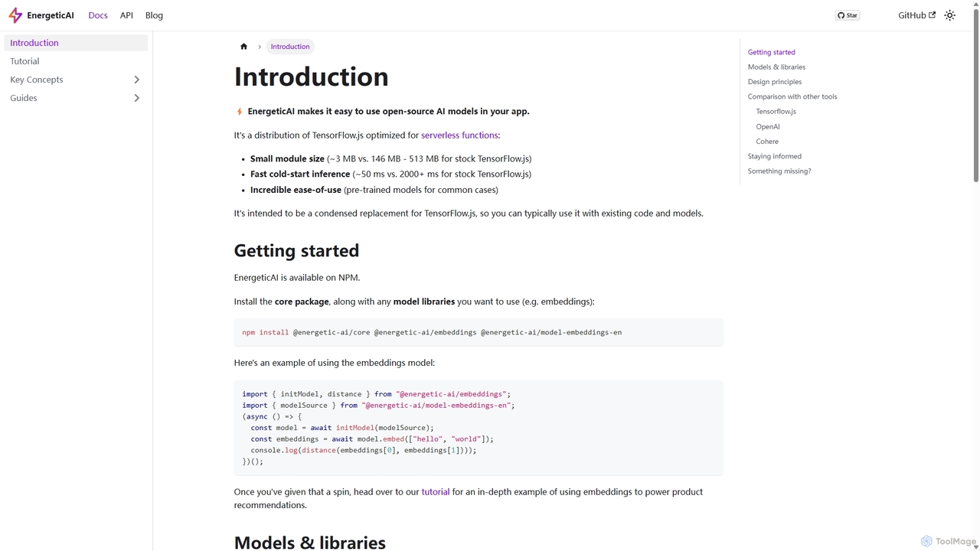Screen dimensions: 980x551
Task: Open the home icon in breadcrumbs
Action: [x=243, y=47]
